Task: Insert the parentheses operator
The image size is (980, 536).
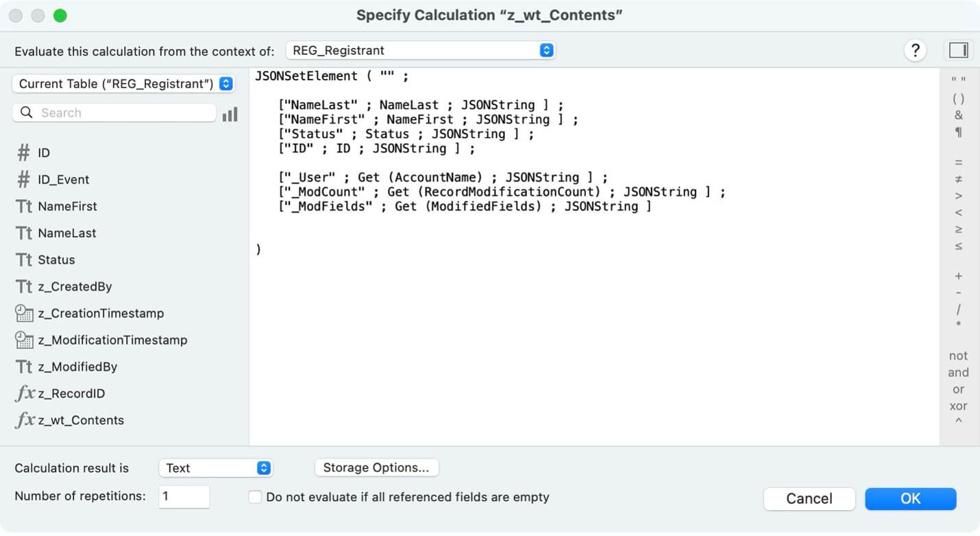Action: 958,99
